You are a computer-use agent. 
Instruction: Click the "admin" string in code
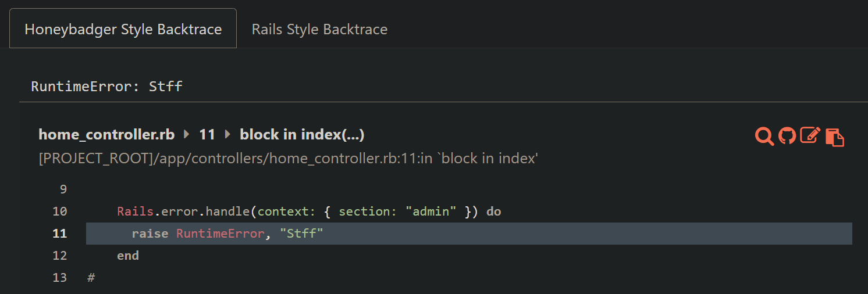click(x=431, y=211)
